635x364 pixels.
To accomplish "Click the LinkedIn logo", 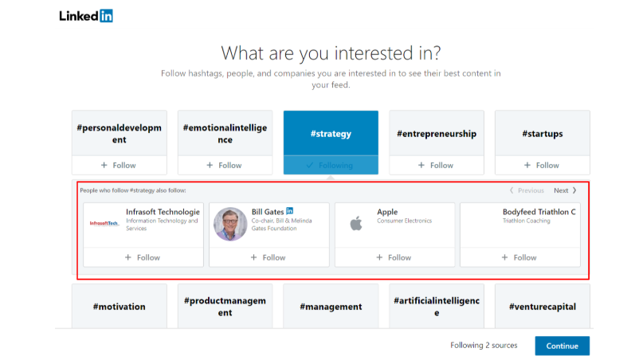I will click(x=85, y=16).
